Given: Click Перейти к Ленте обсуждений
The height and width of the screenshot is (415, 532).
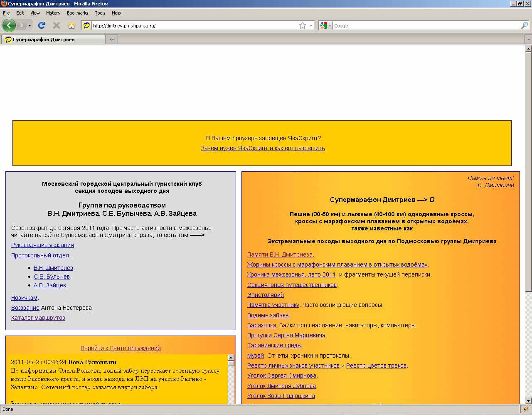Looking at the screenshot, I should pyautogui.click(x=121, y=348).
